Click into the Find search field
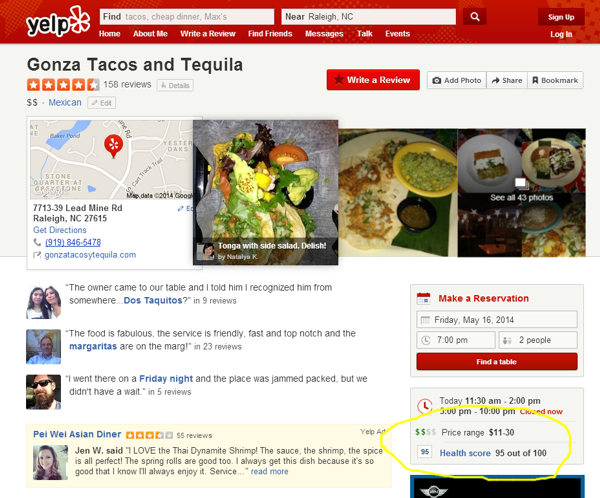This screenshot has height=498, width=600. (187, 17)
